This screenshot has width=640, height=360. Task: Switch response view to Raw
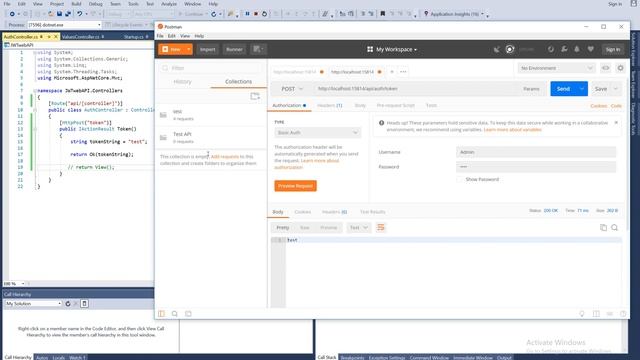(304, 227)
